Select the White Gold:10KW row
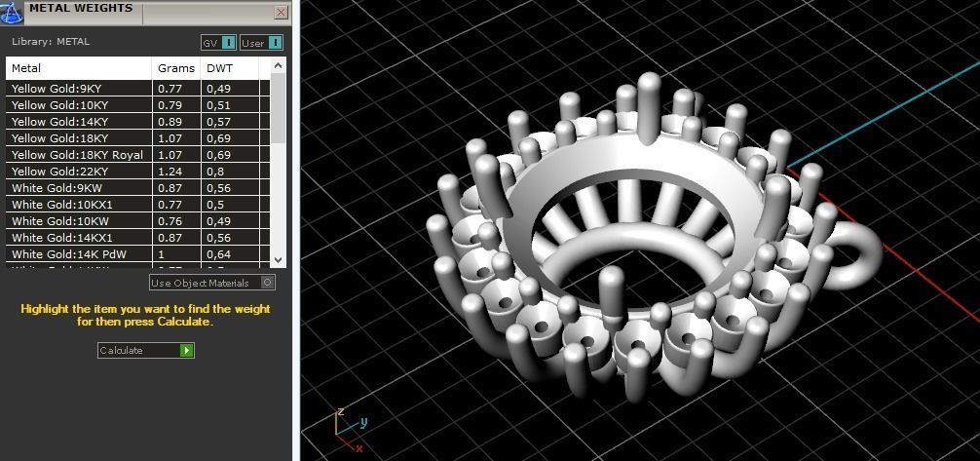The width and height of the screenshot is (980, 461). click(138, 221)
